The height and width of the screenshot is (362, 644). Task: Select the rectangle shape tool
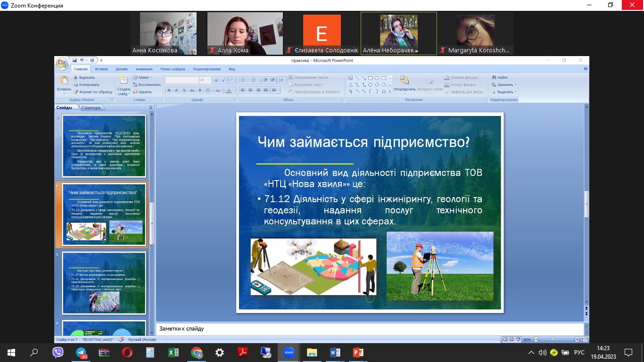click(371, 78)
